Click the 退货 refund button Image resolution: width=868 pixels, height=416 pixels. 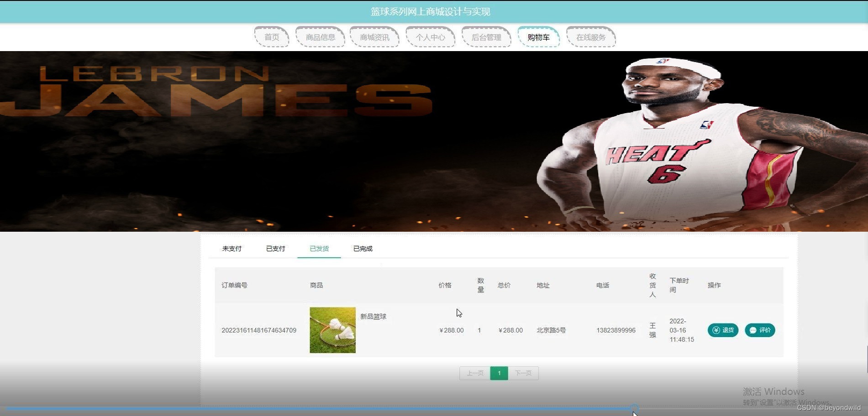723,330
